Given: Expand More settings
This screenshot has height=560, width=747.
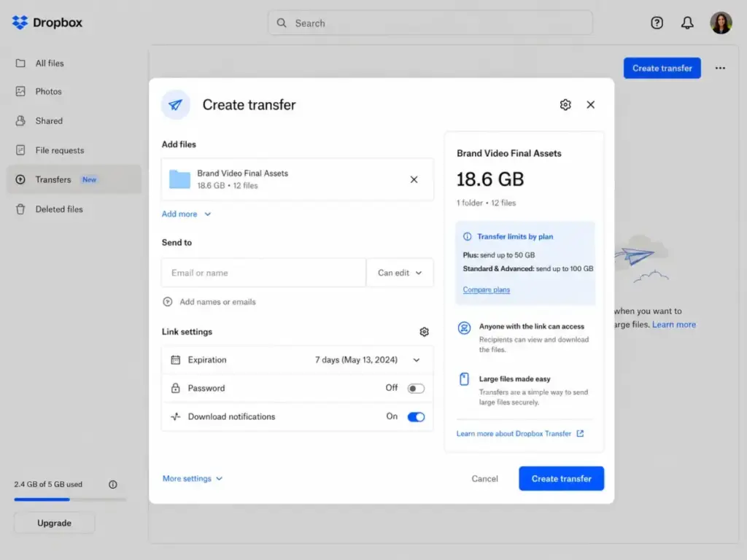Looking at the screenshot, I should [x=193, y=478].
